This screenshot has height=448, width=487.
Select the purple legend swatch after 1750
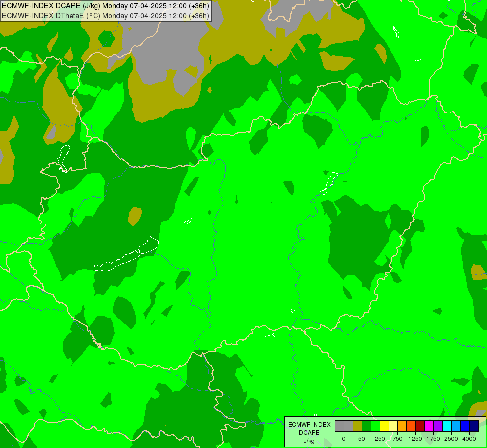438,426
